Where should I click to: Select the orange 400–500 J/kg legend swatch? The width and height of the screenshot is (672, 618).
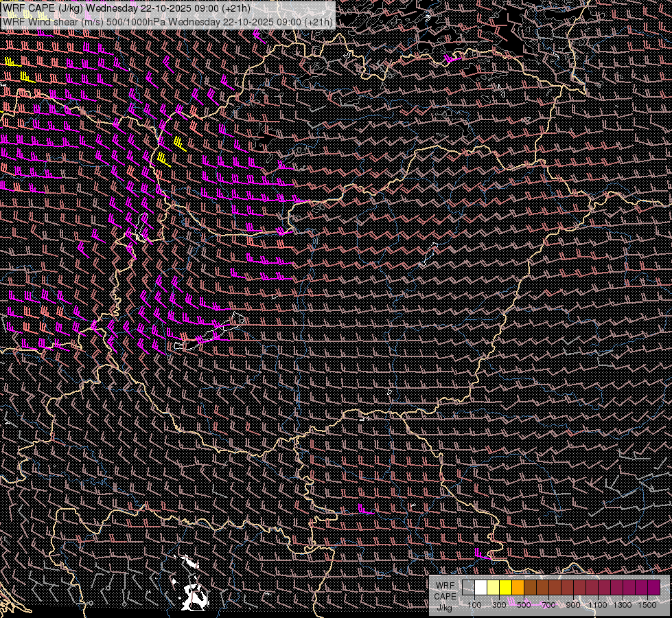click(518, 587)
